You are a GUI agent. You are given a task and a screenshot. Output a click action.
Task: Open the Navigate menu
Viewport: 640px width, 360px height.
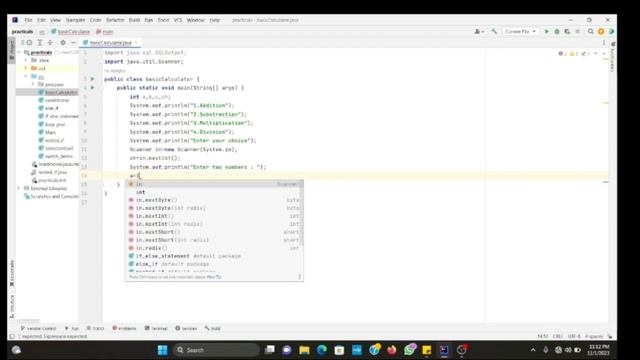76,20
